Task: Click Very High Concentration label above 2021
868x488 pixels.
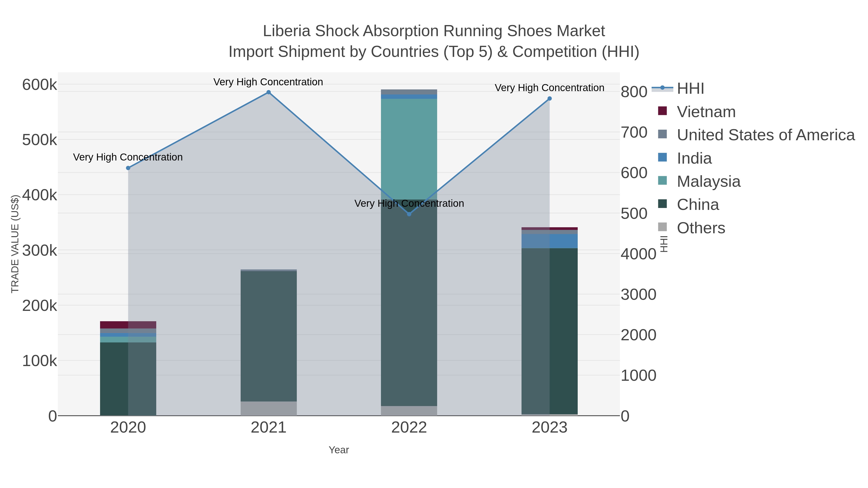Action: [268, 82]
